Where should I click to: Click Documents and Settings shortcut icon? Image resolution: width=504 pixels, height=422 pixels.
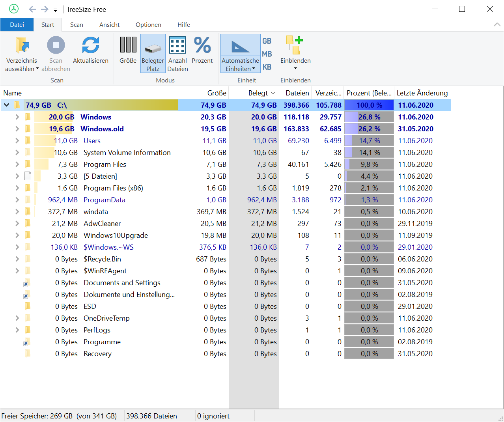tap(27, 283)
